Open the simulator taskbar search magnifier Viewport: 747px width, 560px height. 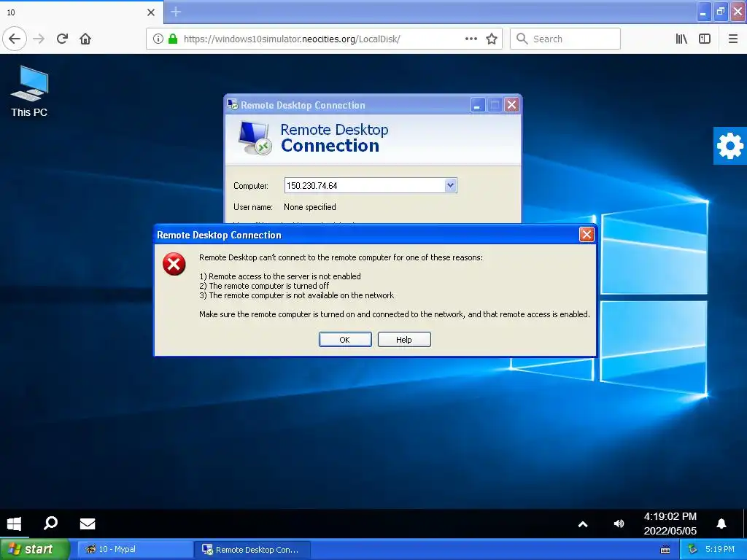(x=50, y=524)
